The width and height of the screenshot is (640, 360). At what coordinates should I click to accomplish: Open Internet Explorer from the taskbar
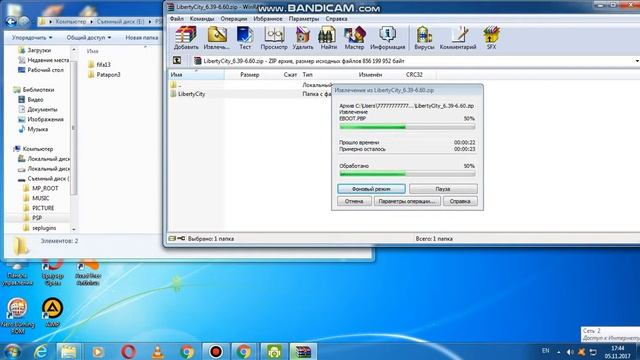pyautogui.click(x=41, y=351)
